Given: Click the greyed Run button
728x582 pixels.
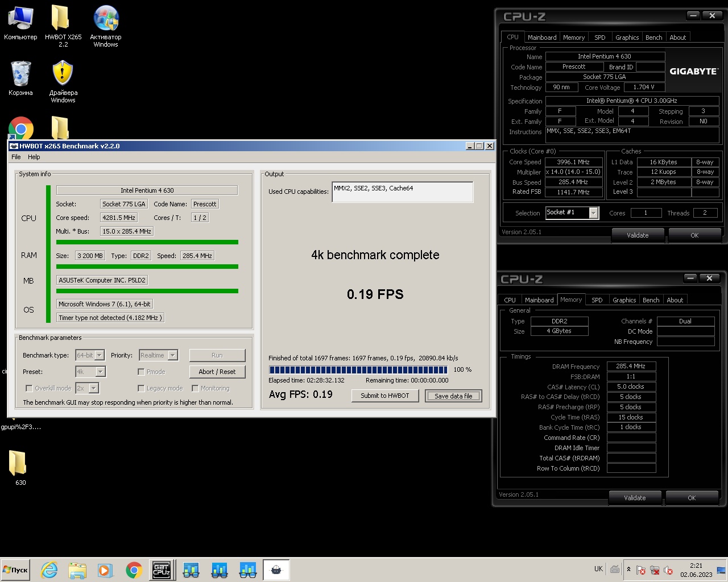Looking at the screenshot, I should (217, 355).
